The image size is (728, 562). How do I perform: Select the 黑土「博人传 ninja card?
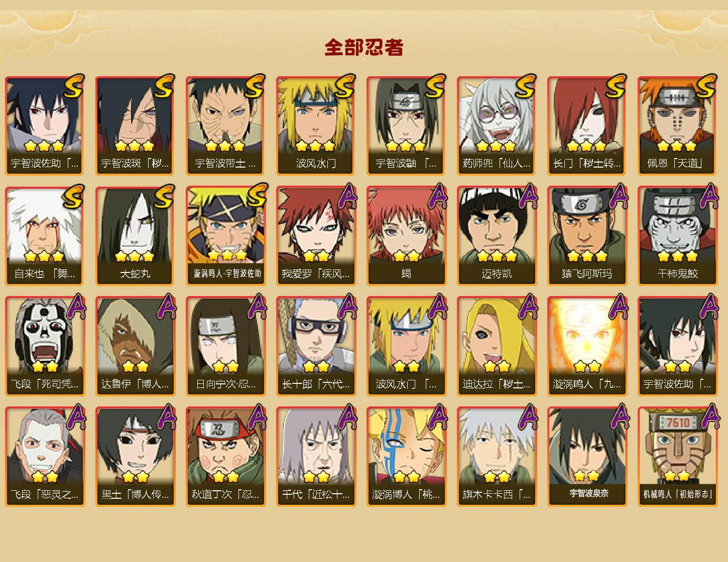[x=135, y=457]
